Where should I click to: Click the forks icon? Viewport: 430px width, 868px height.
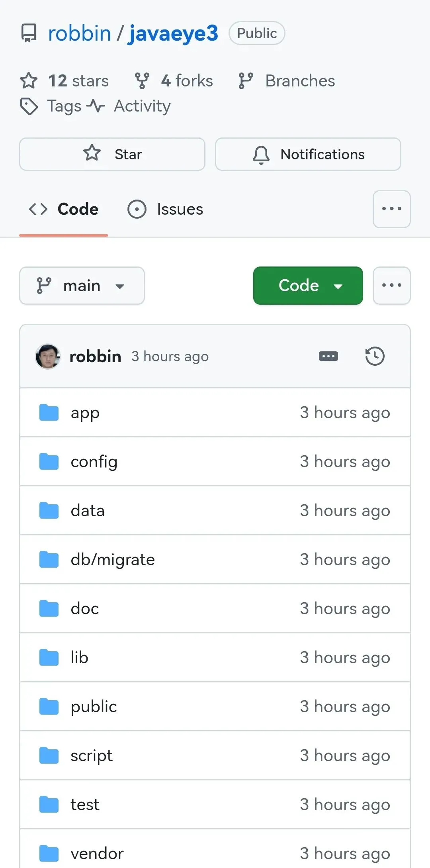(x=142, y=81)
